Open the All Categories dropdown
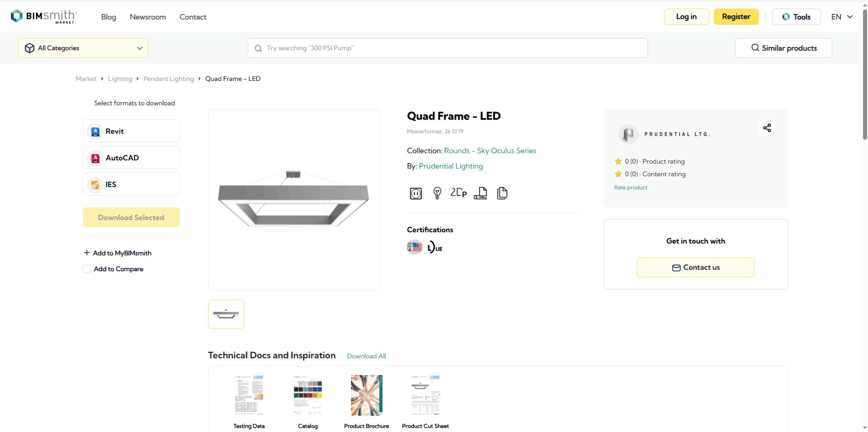 (x=83, y=47)
